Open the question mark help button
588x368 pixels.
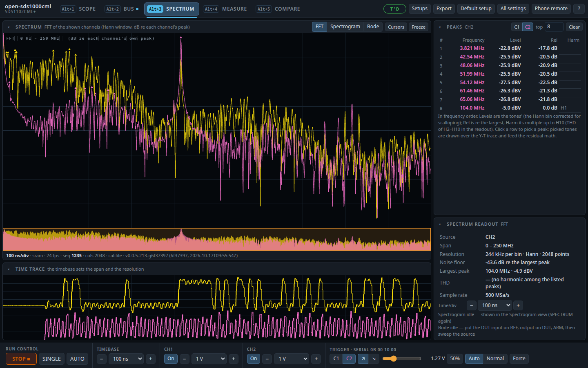579,9
